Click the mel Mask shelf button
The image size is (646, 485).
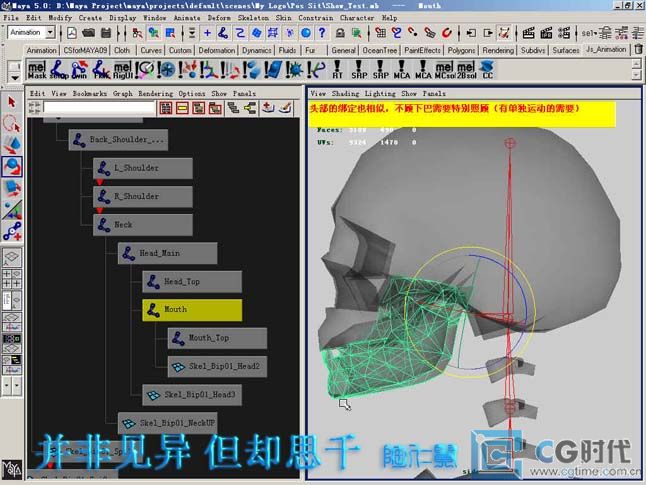pos(37,70)
